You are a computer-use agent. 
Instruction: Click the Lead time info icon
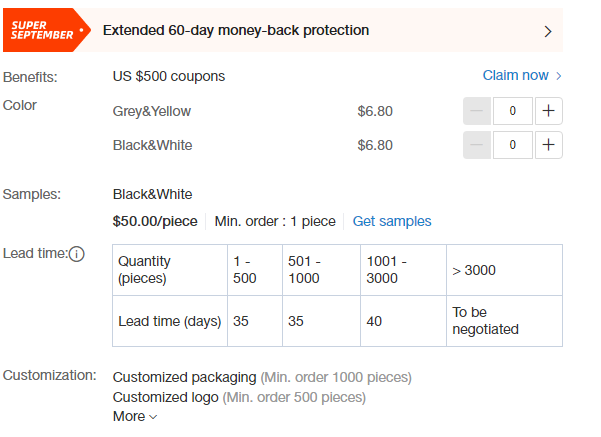click(x=77, y=254)
